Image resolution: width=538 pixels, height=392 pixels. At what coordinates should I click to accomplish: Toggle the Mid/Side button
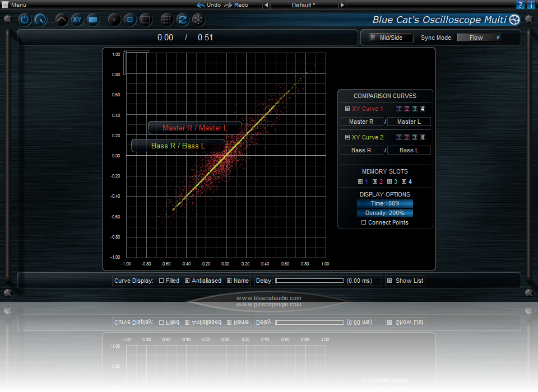pyautogui.click(x=391, y=38)
